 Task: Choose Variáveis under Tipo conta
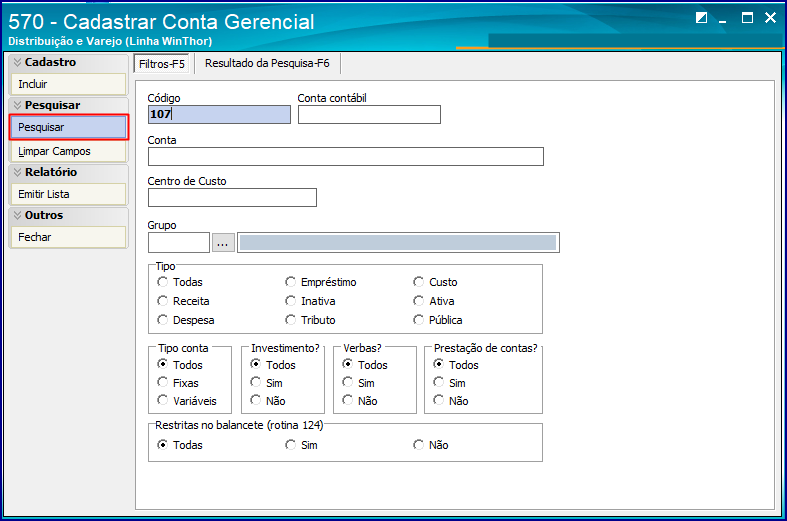(187, 401)
